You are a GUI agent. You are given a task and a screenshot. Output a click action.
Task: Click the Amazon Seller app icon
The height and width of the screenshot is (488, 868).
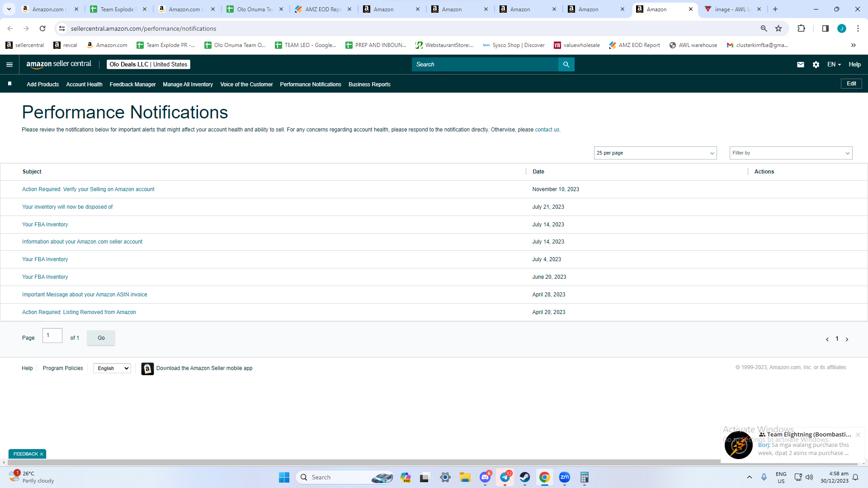coord(147,369)
